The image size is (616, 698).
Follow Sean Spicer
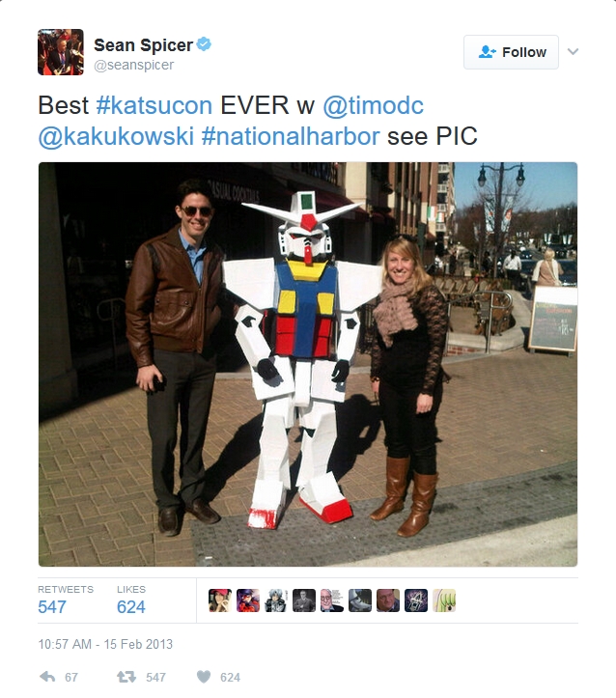[511, 52]
